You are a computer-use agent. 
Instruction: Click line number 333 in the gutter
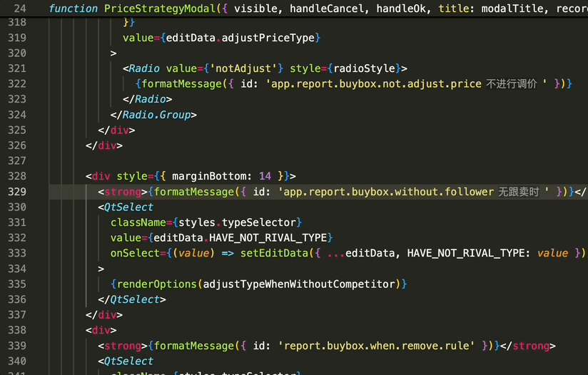tap(17, 253)
